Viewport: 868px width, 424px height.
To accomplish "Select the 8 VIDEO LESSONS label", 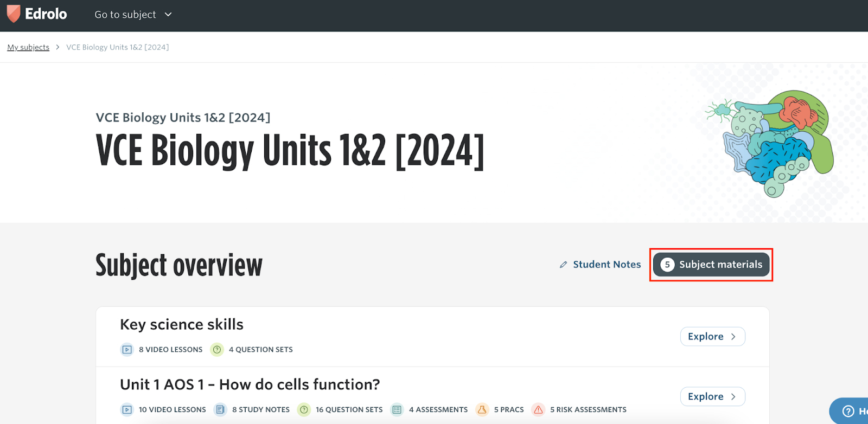I will [170, 350].
